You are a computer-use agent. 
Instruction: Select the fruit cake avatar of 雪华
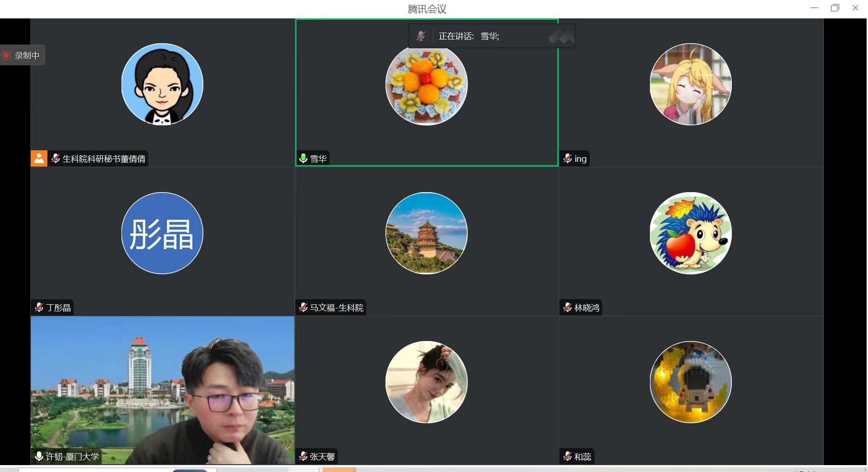(x=426, y=84)
